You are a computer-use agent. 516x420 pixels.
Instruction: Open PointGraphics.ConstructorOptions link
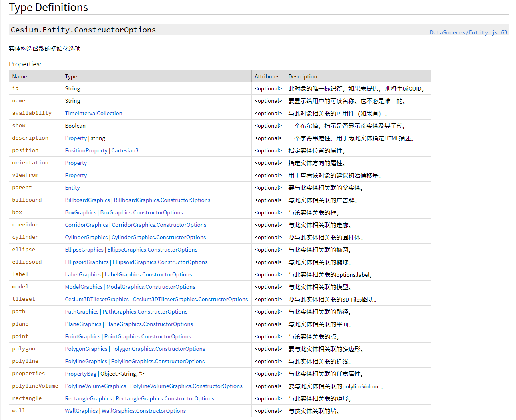(x=148, y=336)
